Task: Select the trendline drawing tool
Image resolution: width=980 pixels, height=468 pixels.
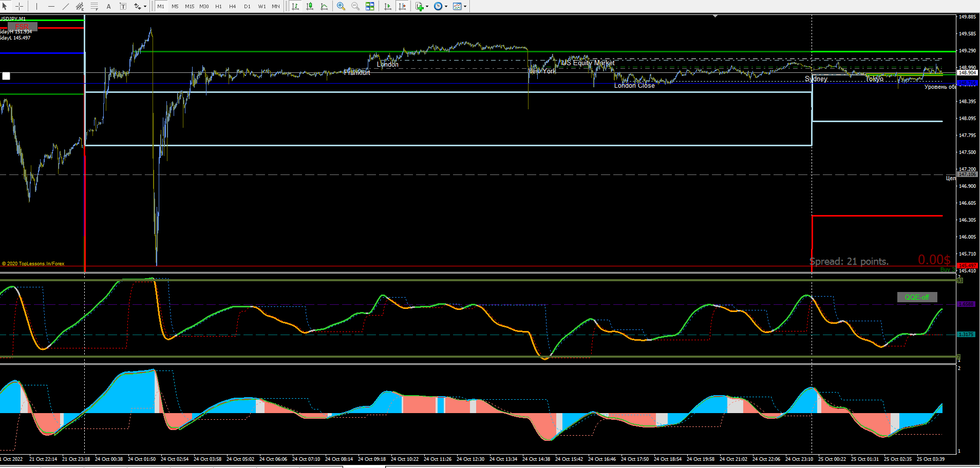Action: pos(66,6)
